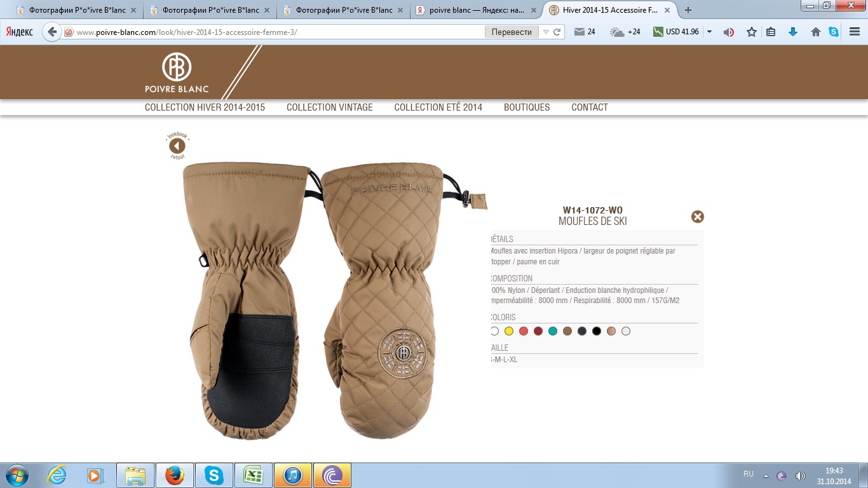Click the red speaker icon in the toolbar
Viewport: 868px width, 488px height.
(x=729, y=32)
